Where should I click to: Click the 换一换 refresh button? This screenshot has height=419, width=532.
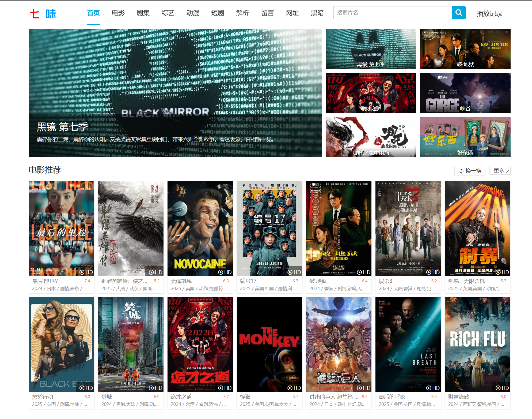click(x=470, y=171)
